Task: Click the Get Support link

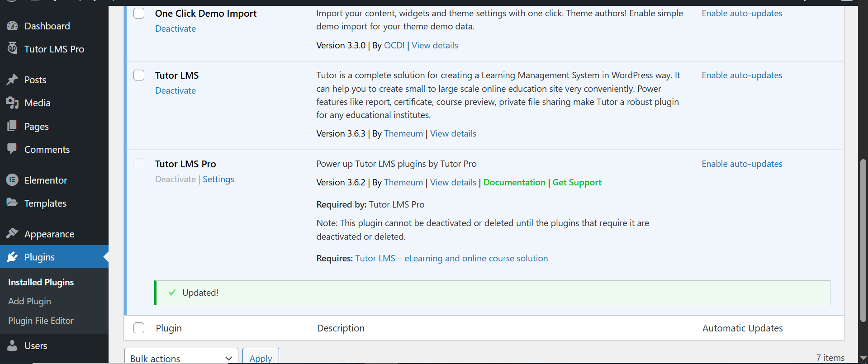Action: click(x=577, y=182)
